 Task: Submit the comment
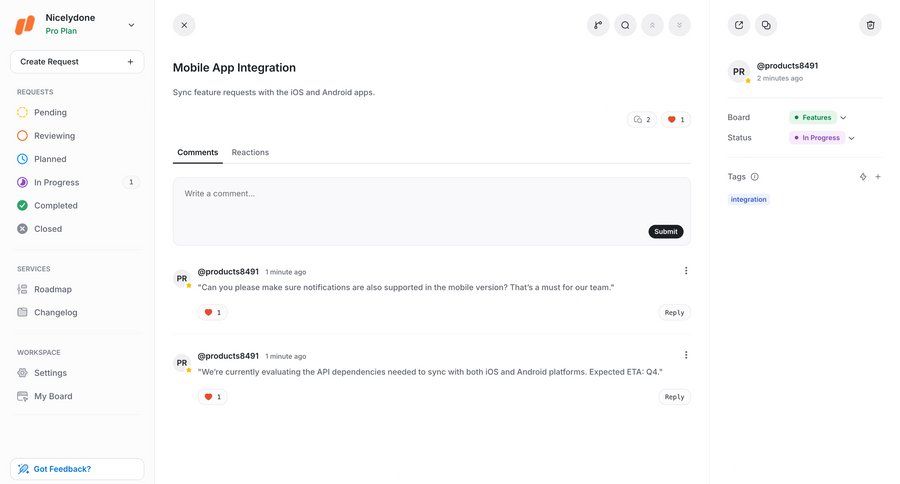665,231
